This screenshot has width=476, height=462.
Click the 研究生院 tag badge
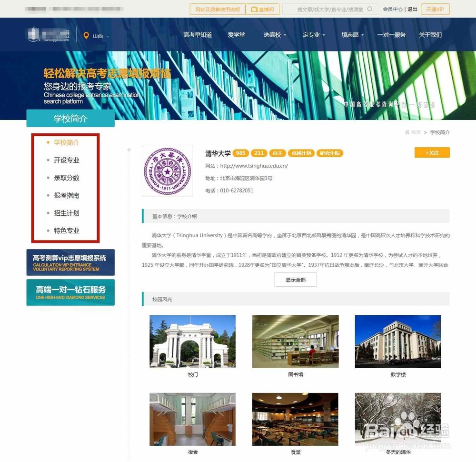click(x=330, y=153)
